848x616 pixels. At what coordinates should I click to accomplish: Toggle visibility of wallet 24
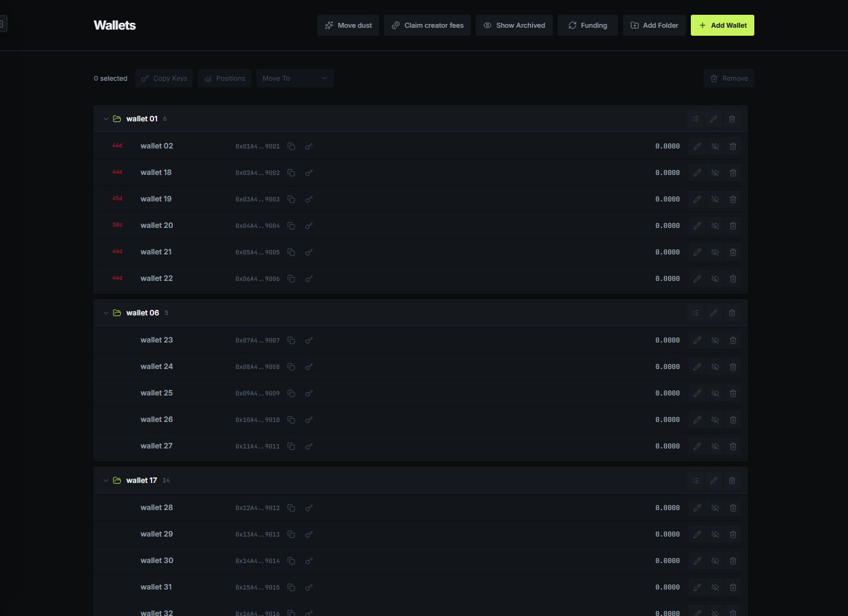tap(715, 367)
